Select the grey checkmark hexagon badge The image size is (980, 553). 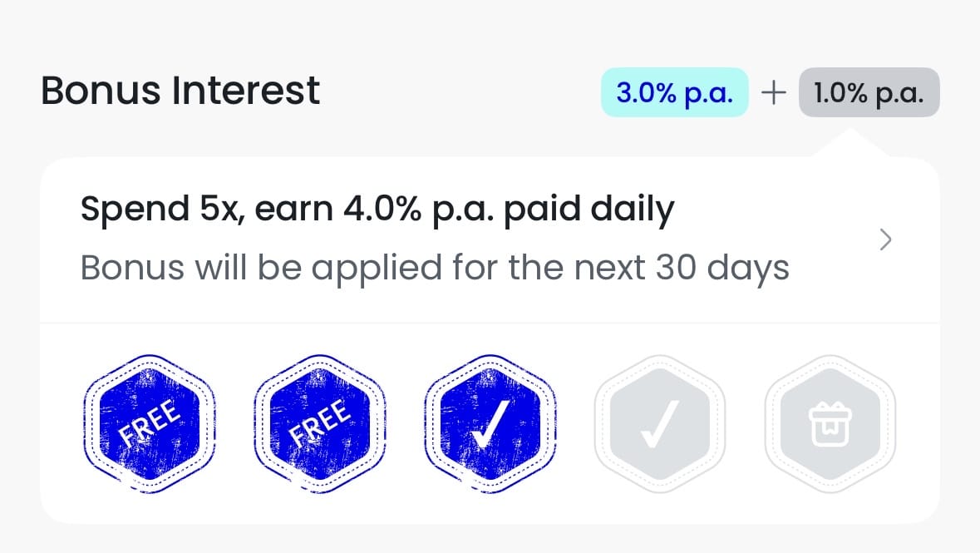pos(660,424)
